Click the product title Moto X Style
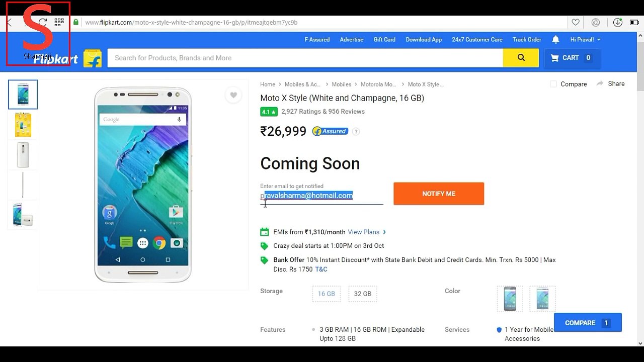The image size is (644, 362). tap(342, 98)
